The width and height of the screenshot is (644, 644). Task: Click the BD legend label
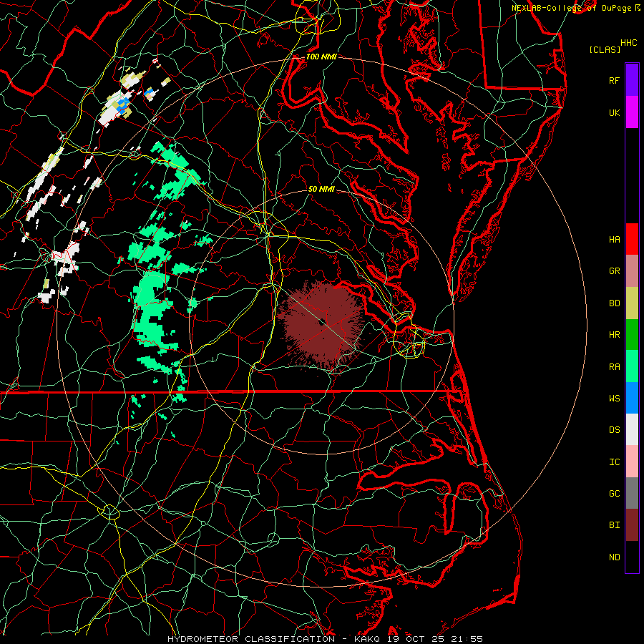[x=614, y=303]
